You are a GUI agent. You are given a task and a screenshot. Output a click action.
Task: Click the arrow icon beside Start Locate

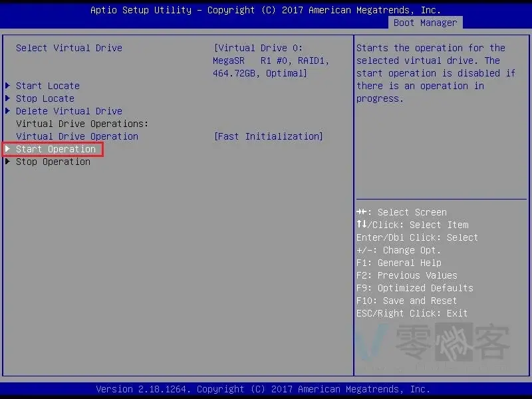(x=7, y=86)
